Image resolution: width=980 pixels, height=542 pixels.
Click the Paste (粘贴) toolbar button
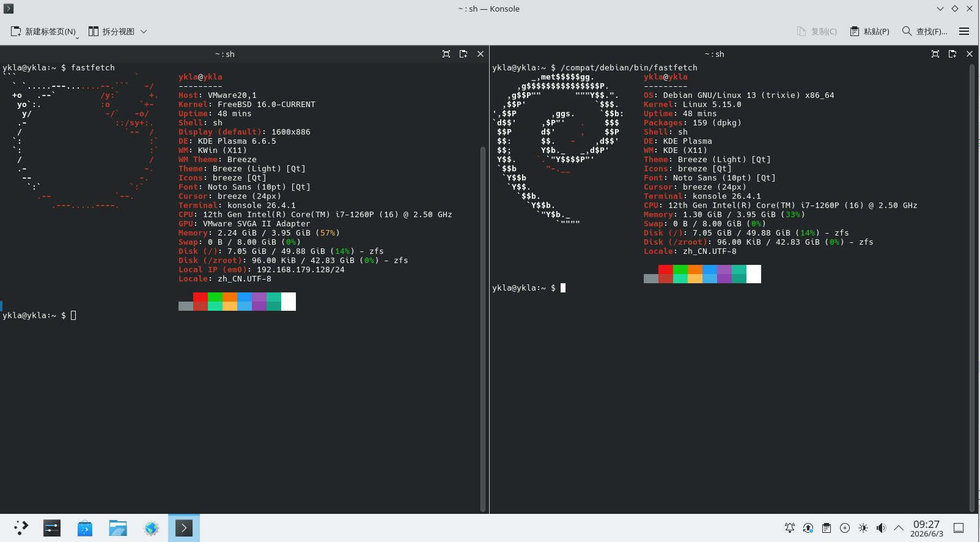869,31
